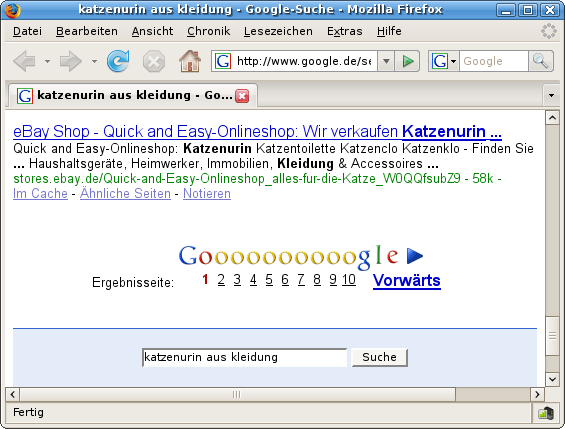Click the activity throbber icon

click(x=549, y=31)
